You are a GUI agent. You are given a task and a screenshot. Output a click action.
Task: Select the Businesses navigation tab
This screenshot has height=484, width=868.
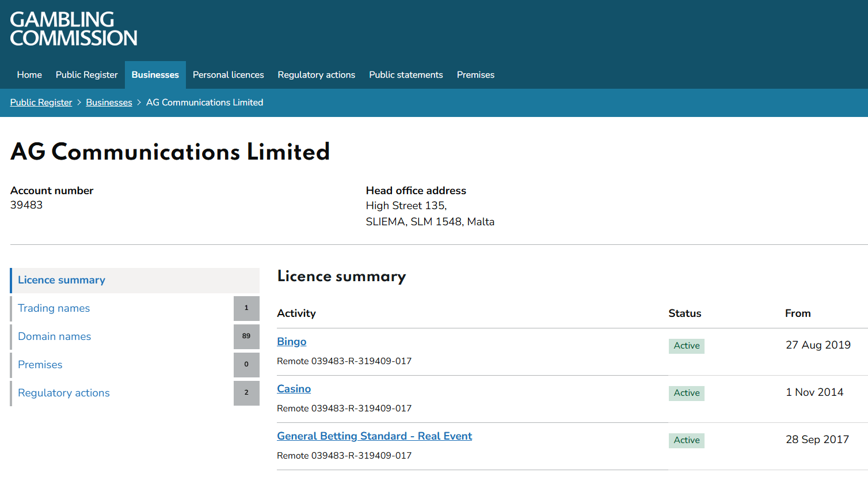[155, 75]
